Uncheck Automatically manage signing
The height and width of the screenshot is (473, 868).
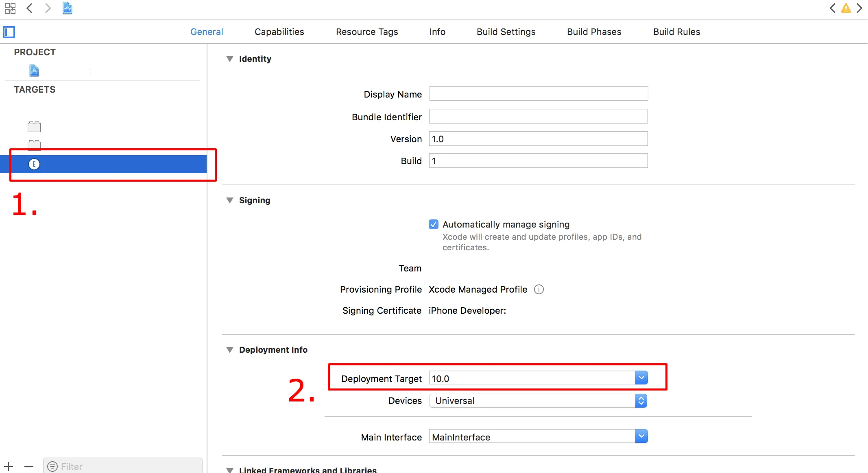tap(434, 224)
